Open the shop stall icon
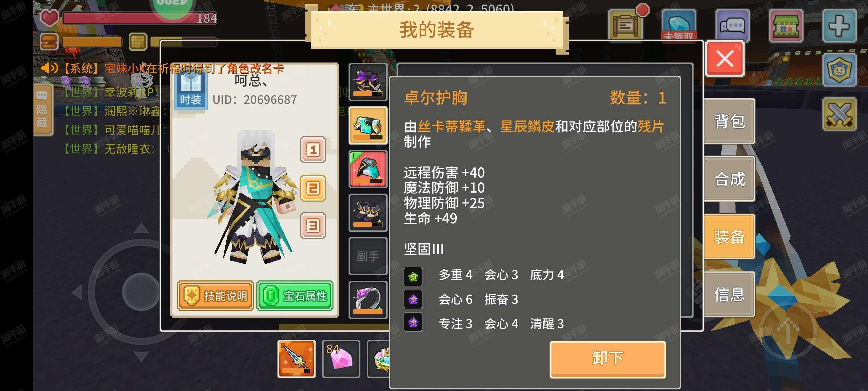Viewport: 868px width, 391px height. click(x=786, y=26)
